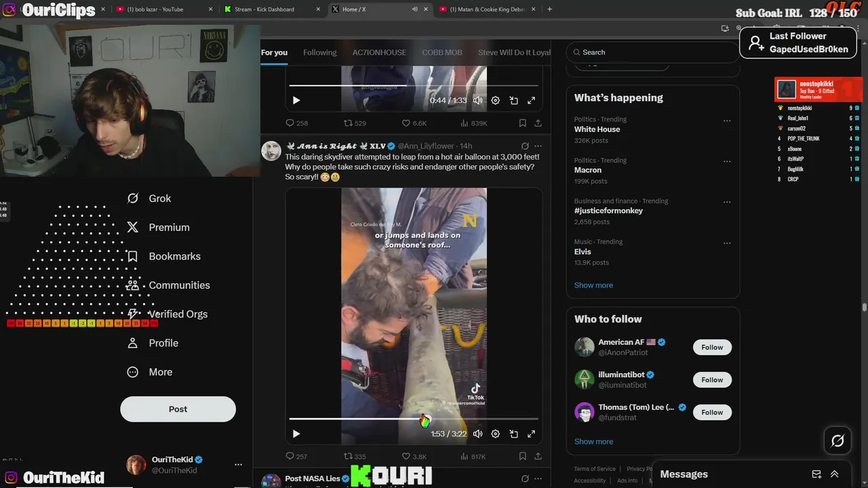Open Ann is Right profile avatar
Viewport: 868px width, 488px height.
(271, 151)
